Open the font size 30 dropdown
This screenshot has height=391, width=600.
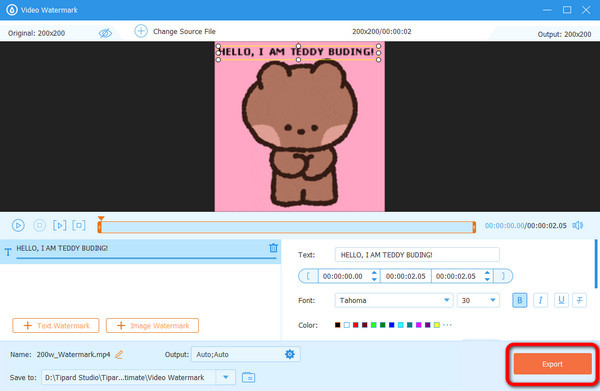493,300
